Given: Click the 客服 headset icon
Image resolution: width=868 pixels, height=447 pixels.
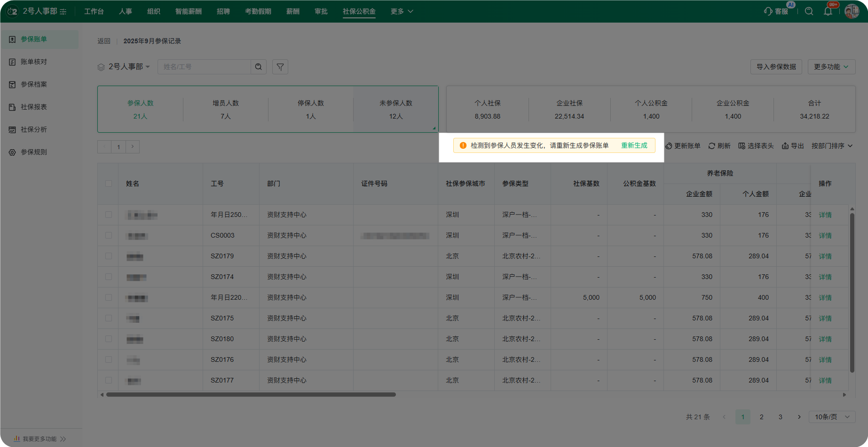Looking at the screenshot, I should [768, 11].
